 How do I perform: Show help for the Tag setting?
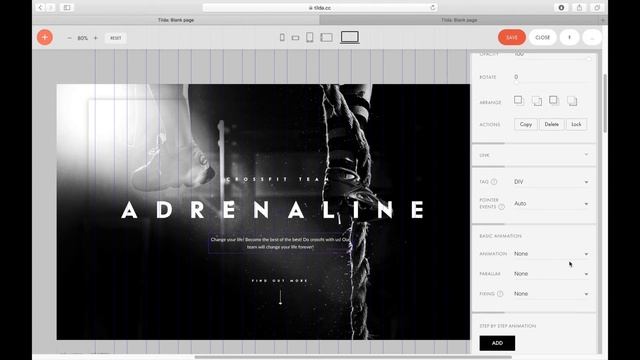[494, 182]
